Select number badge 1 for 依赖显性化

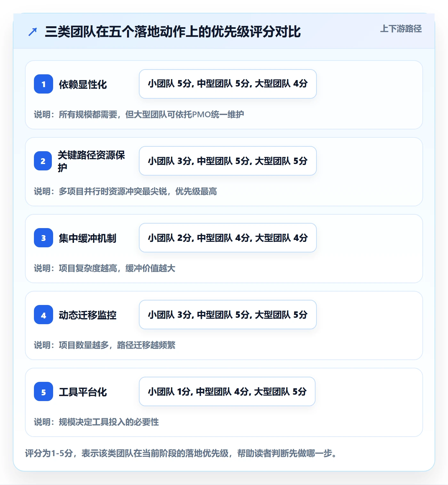point(44,84)
